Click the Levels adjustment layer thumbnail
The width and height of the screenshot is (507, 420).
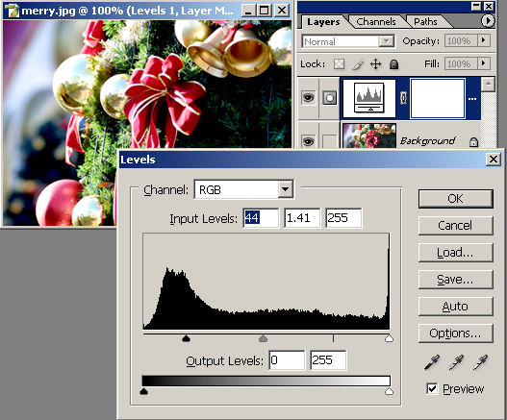click(368, 99)
